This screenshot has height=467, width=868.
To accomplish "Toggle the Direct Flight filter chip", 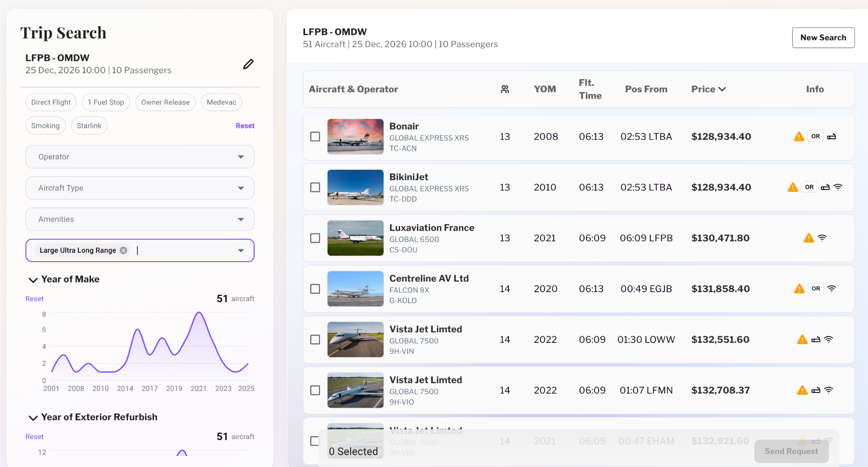I will [x=51, y=102].
